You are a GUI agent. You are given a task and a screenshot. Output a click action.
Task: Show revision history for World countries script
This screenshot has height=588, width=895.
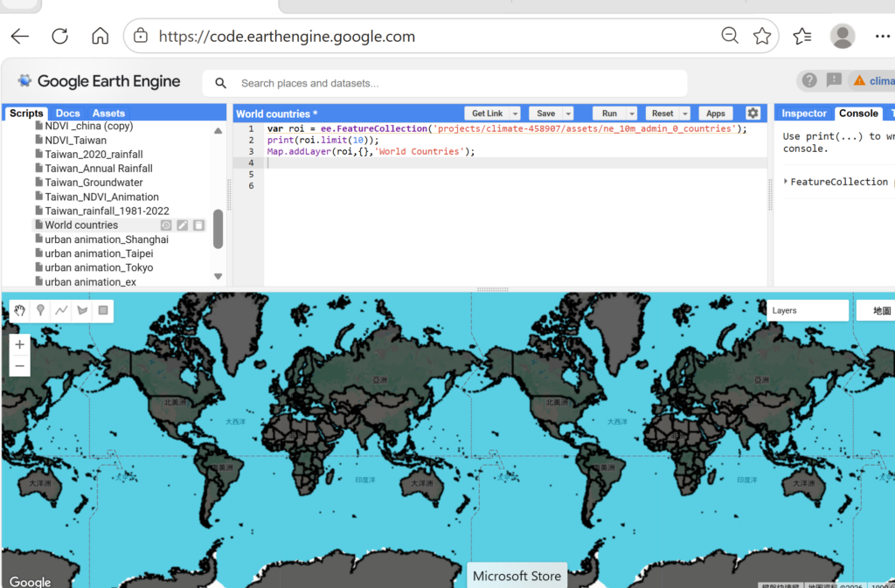pyautogui.click(x=166, y=225)
